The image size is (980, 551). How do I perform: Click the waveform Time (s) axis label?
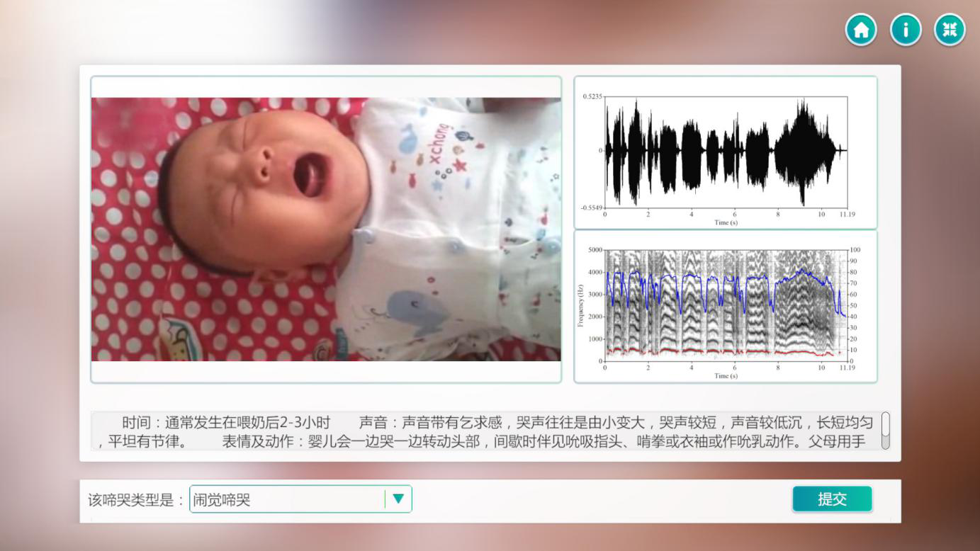tap(726, 222)
